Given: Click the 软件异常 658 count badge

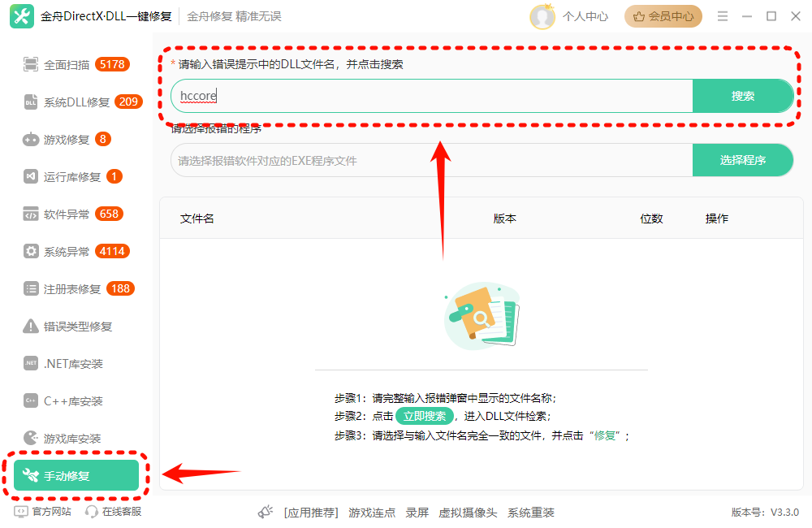Looking at the screenshot, I should tap(109, 214).
